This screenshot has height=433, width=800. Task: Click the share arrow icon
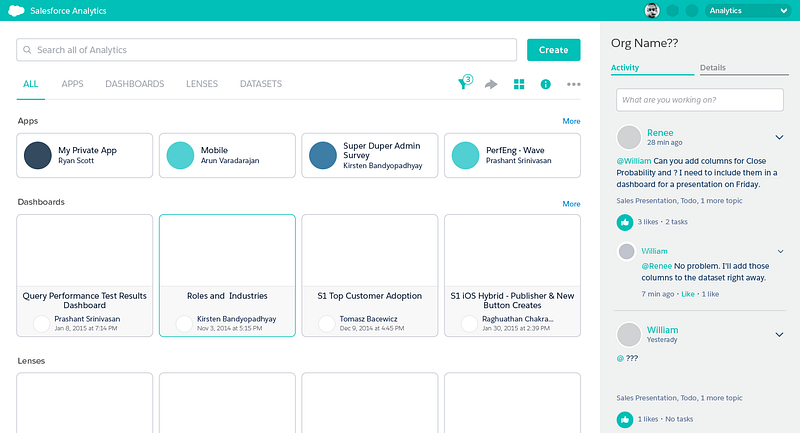coord(491,84)
